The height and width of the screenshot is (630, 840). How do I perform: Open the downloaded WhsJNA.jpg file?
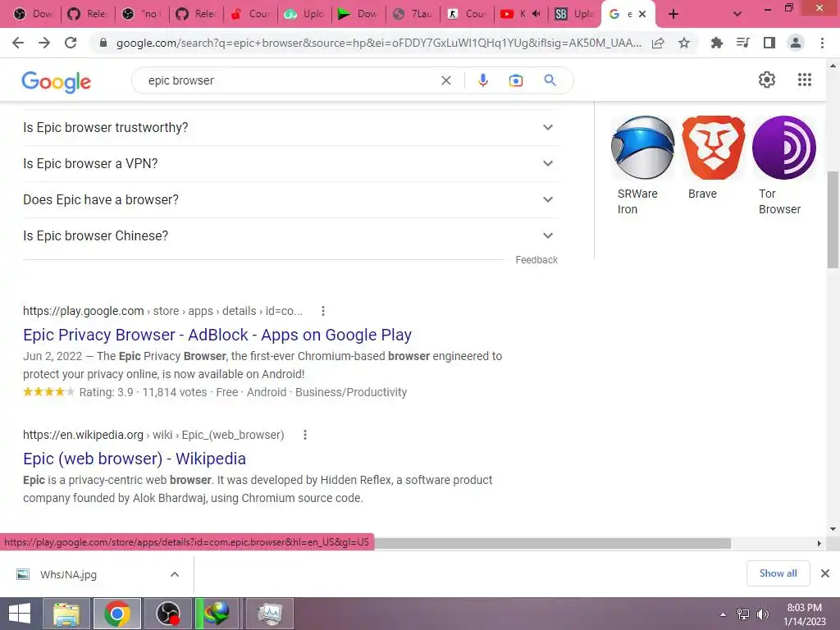pos(68,574)
